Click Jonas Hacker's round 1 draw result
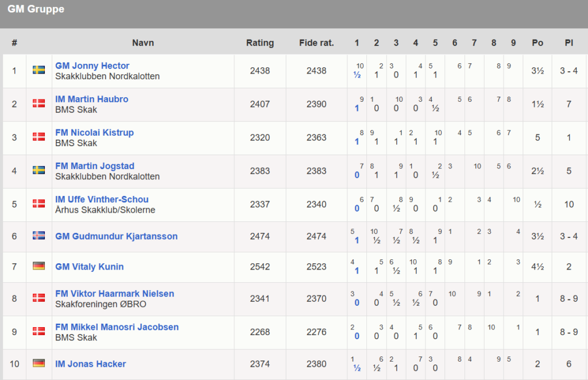The height and width of the screenshot is (380, 588). [357, 369]
